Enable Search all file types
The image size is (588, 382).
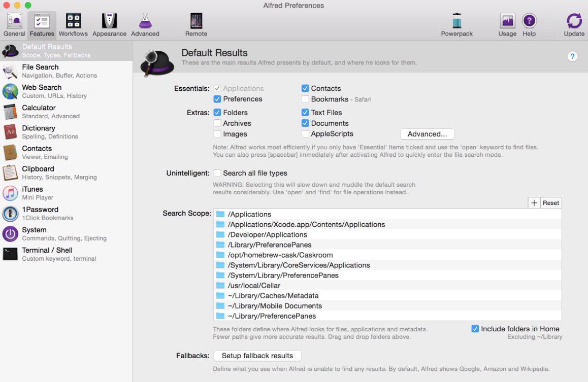(217, 173)
